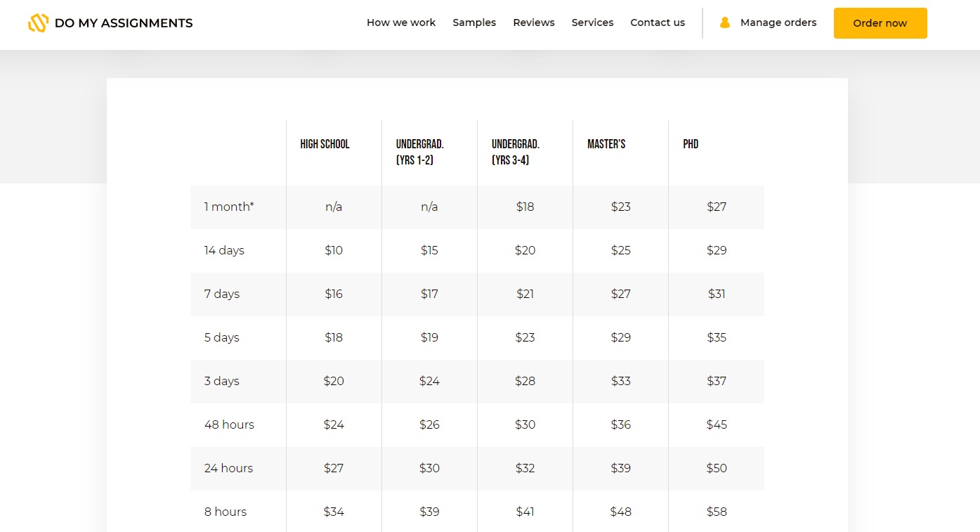The height and width of the screenshot is (532, 980).
Task: Click the $17 price in the 7 days row
Action: (429, 294)
